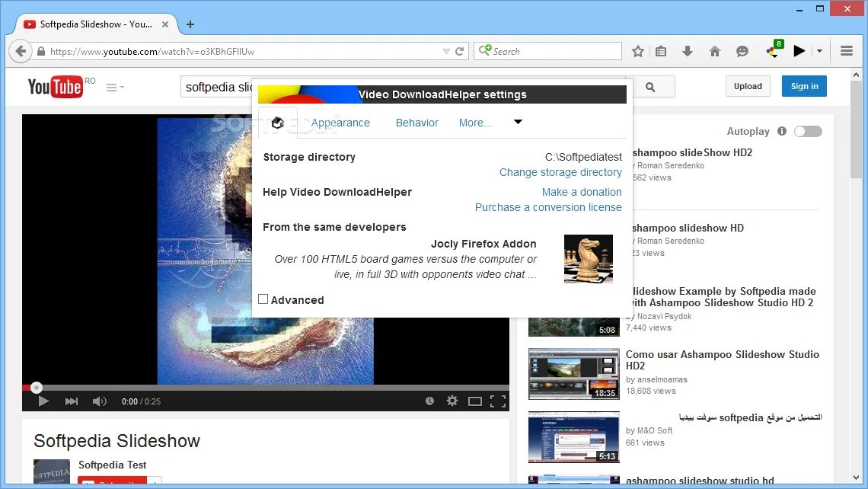Click the Sign in button
Screen dimensions: 868x489
804,86
